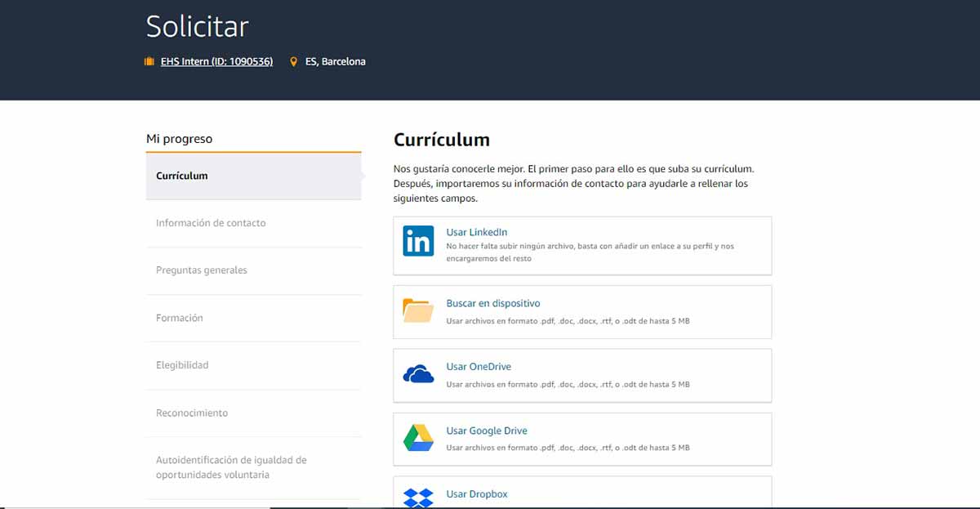Image resolution: width=980 pixels, height=509 pixels.
Task: Click the Usar OneDrive link
Action: pyautogui.click(x=478, y=366)
